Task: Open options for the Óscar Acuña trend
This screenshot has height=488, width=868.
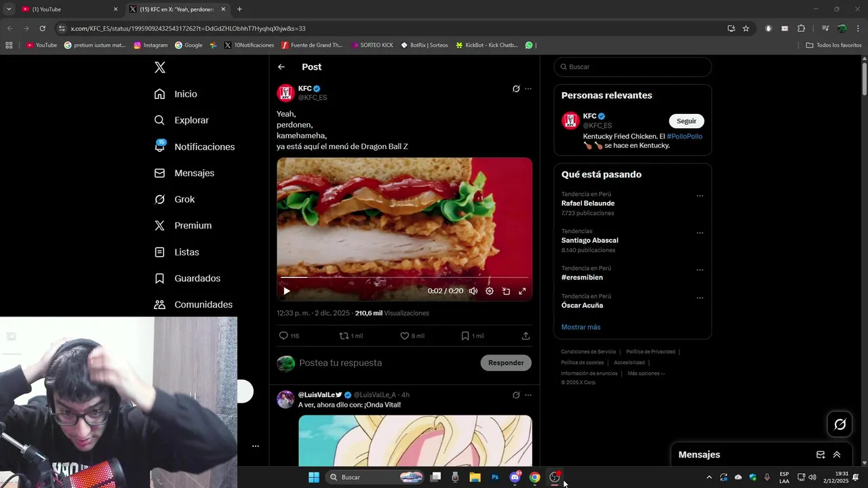Action: pyautogui.click(x=700, y=298)
